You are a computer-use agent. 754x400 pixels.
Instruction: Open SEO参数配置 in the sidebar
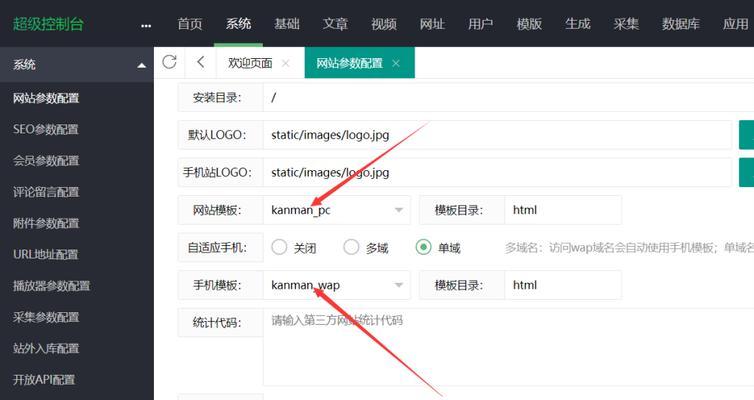tap(46, 129)
